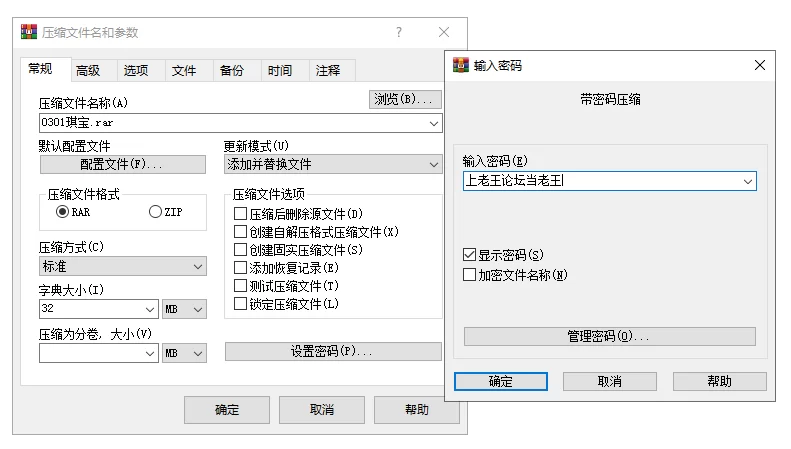Select ZIP archive format radio button
The image size is (791, 449).
[155, 211]
